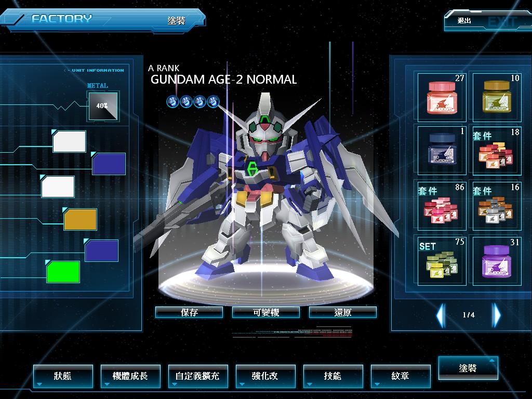Select the upper dark blue color slot
The image size is (532, 399).
click(x=109, y=164)
